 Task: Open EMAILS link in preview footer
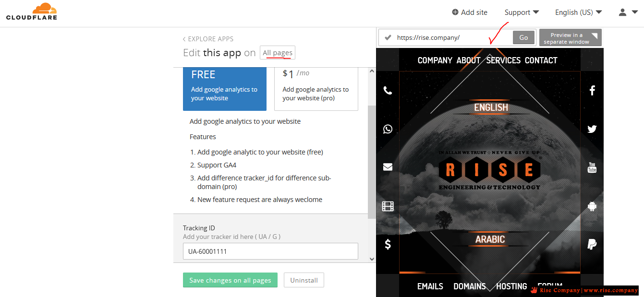pos(430,286)
